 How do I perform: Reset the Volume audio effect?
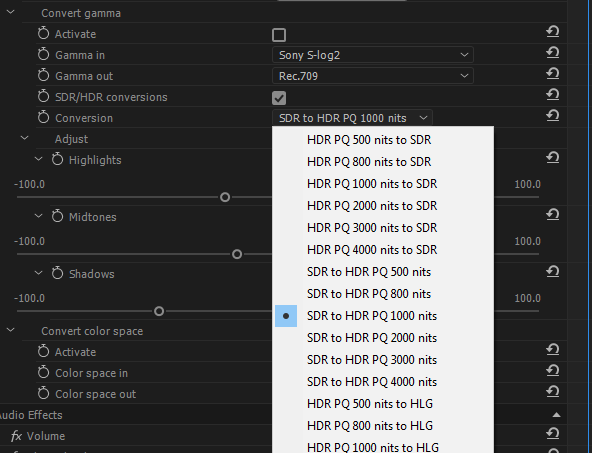(x=553, y=433)
